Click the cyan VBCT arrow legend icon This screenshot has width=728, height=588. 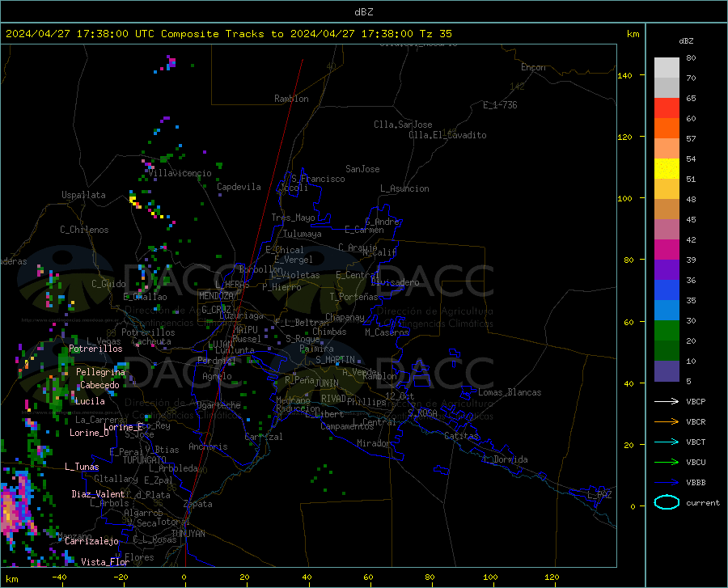tap(667, 442)
